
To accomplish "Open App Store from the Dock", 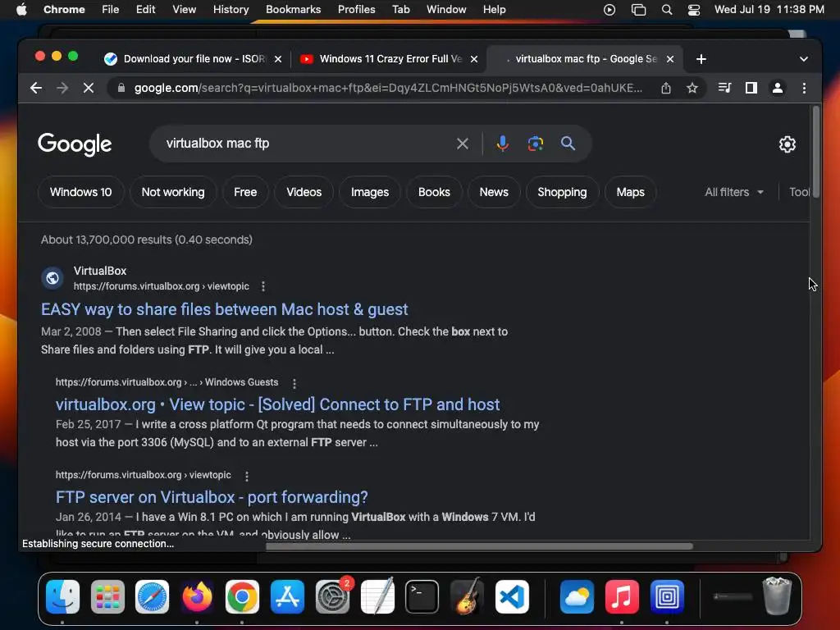I will 287,597.
